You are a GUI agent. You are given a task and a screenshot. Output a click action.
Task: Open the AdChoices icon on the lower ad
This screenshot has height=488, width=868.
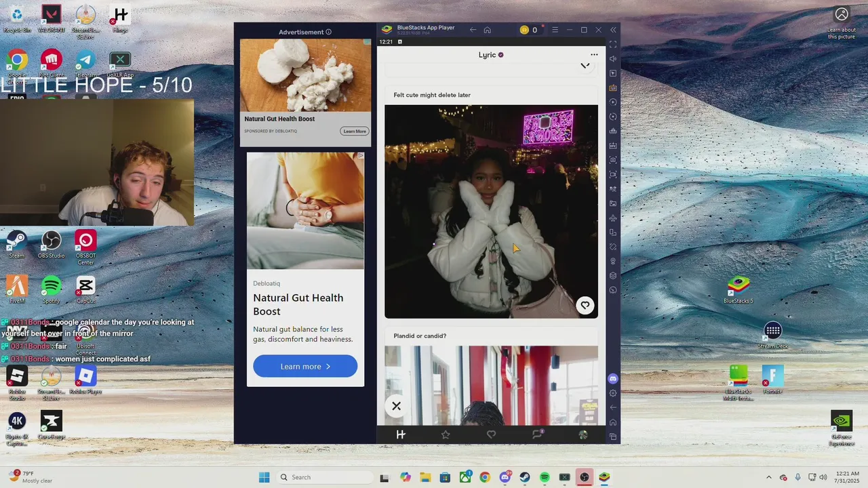[x=361, y=156]
